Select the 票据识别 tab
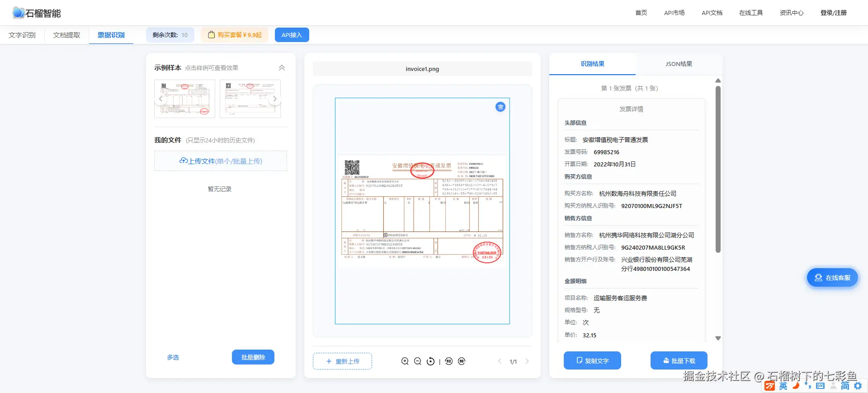This screenshot has height=393, width=868. tap(111, 35)
